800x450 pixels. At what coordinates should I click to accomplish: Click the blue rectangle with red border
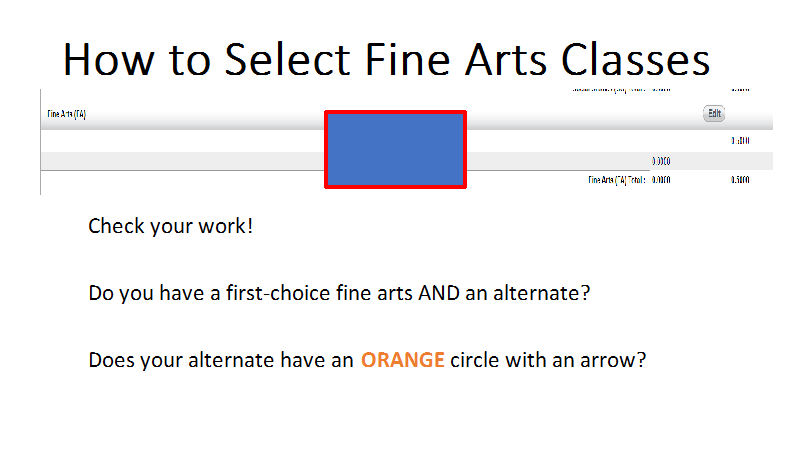395,149
